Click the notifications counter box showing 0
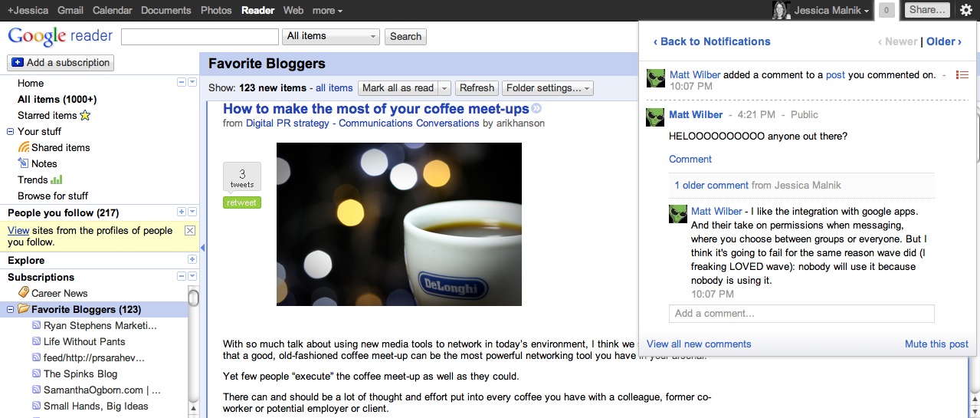This screenshot has height=418, width=980. (x=887, y=10)
